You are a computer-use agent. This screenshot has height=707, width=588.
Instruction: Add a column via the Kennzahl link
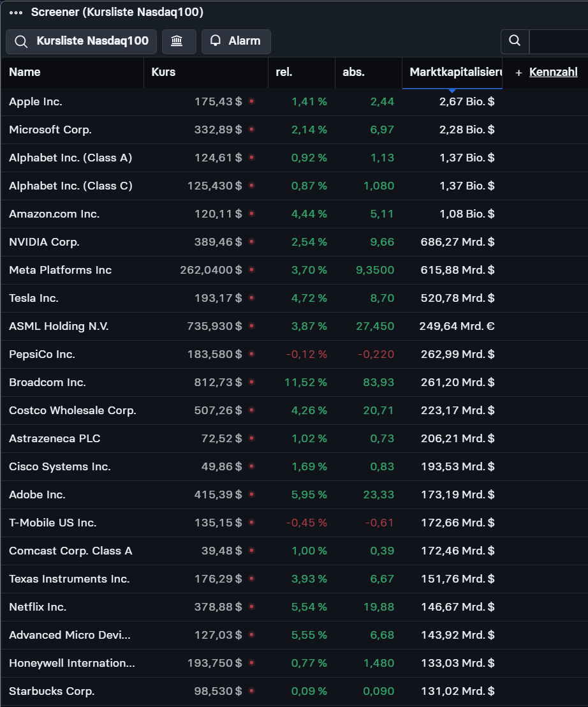554,72
